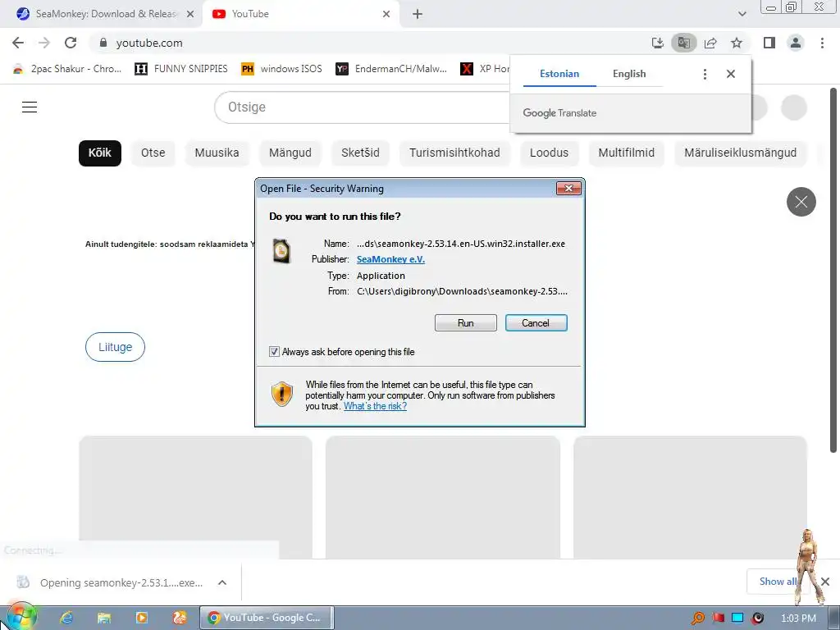The width and height of the screenshot is (840, 630).
Task: Close the Google Translate popup
Action: [731, 74]
